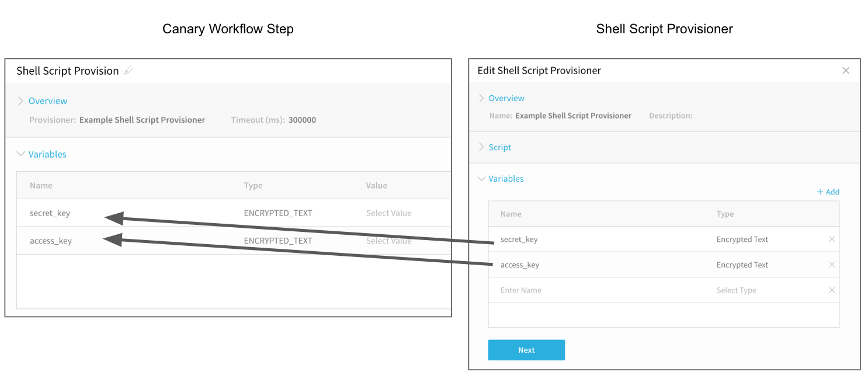
Task: Collapse Variables in the provisioner dialog
Action: click(x=501, y=179)
